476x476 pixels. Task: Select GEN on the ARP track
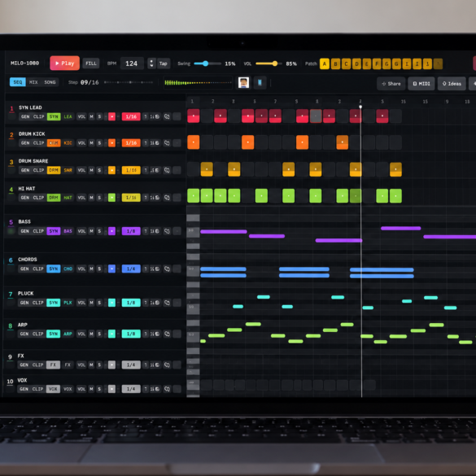(x=24, y=334)
